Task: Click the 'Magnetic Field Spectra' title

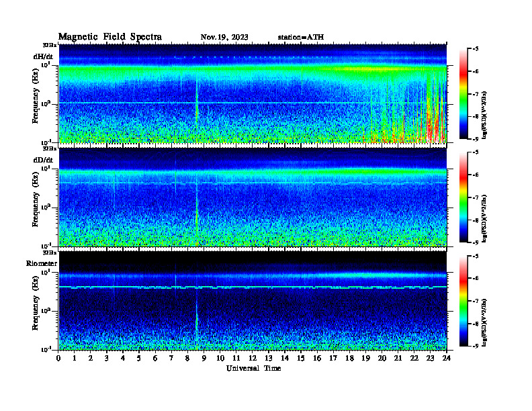Action: [110, 37]
